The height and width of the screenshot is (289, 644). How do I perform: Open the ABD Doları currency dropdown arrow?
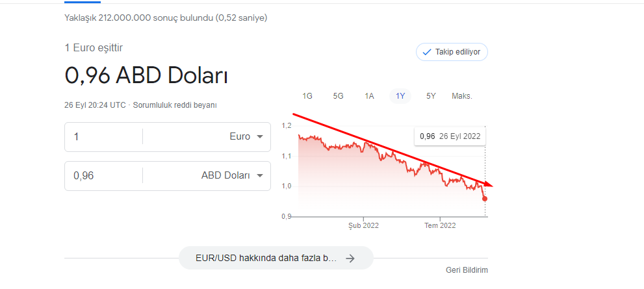[x=259, y=176]
